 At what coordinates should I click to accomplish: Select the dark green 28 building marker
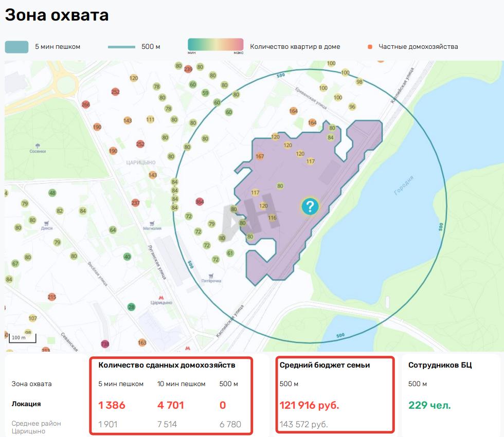[x=131, y=307]
